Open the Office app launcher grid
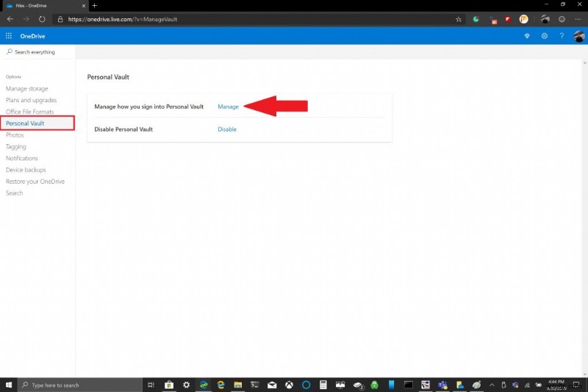The width and height of the screenshot is (588, 392). pos(9,36)
